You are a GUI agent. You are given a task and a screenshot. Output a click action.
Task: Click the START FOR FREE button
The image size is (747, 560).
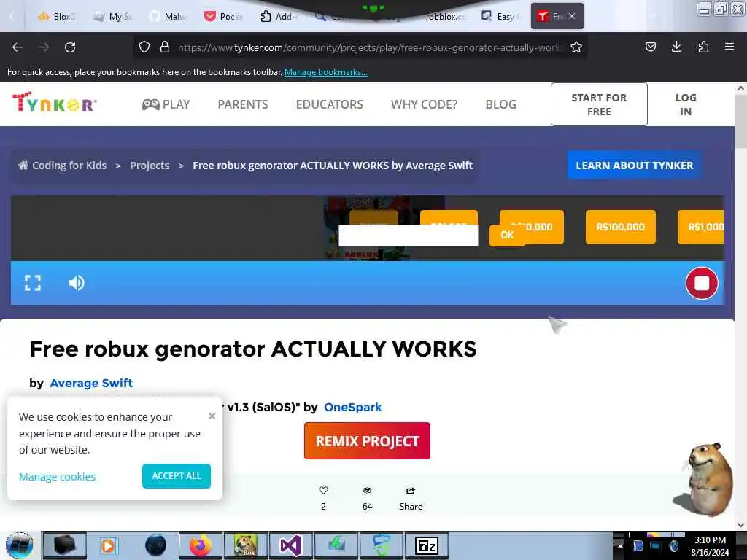click(x=599, y=104)
